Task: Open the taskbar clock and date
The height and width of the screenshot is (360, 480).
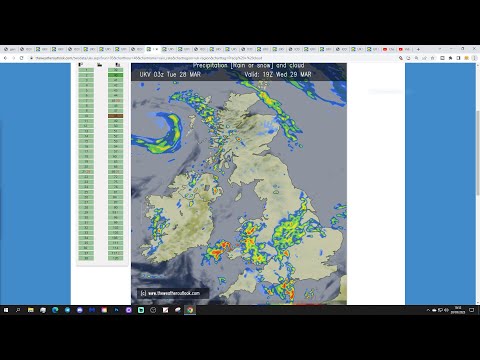Action: point(458,310)
